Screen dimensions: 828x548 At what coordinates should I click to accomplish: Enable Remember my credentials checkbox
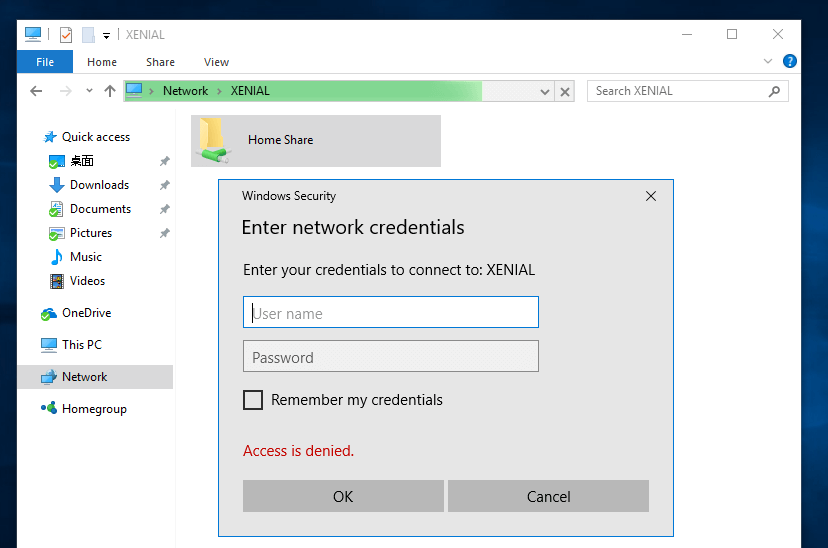click(253, 400)
